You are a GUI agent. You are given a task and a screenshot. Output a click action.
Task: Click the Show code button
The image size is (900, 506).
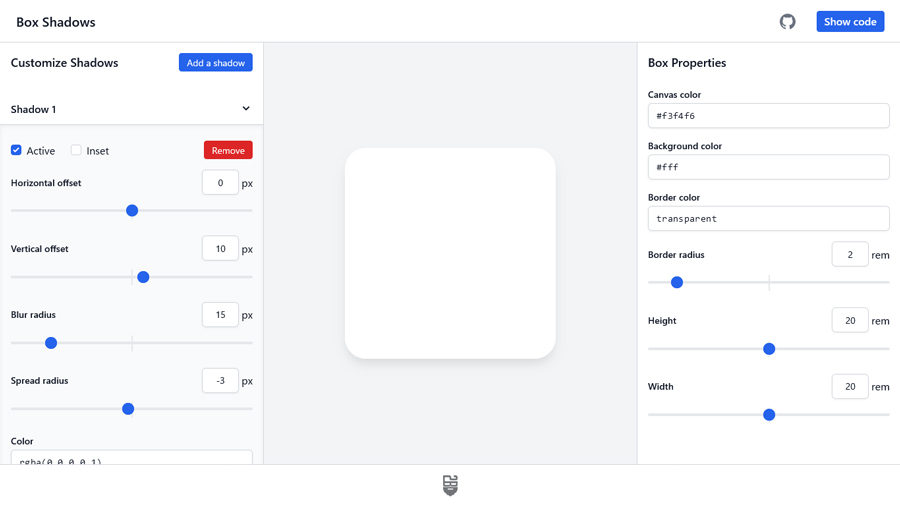pyautogui.click(x=850, y=22)
